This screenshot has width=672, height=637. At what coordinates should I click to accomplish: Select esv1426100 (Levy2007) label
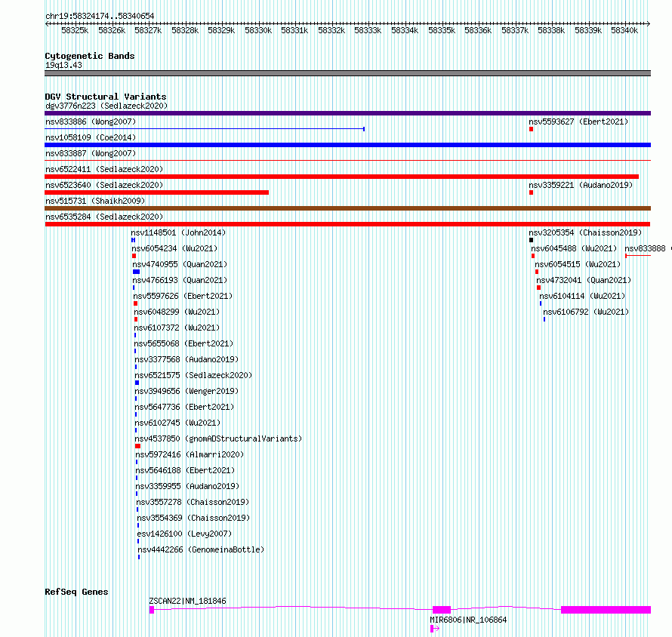point(184,534)
